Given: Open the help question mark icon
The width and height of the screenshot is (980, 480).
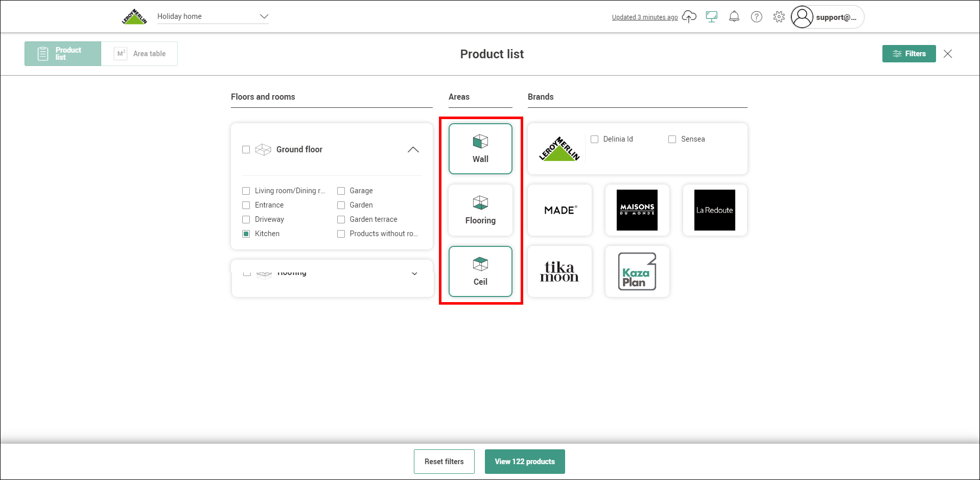Looking at the screenshot, I should click(756, 16).
